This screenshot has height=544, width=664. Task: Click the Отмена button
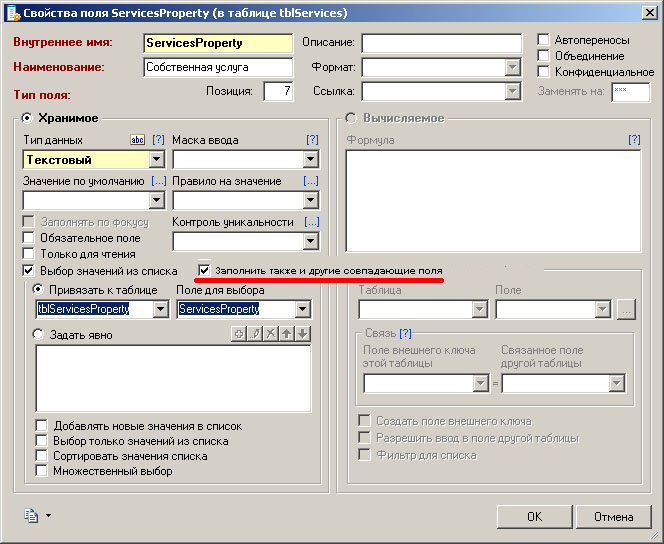pos(613,517)
